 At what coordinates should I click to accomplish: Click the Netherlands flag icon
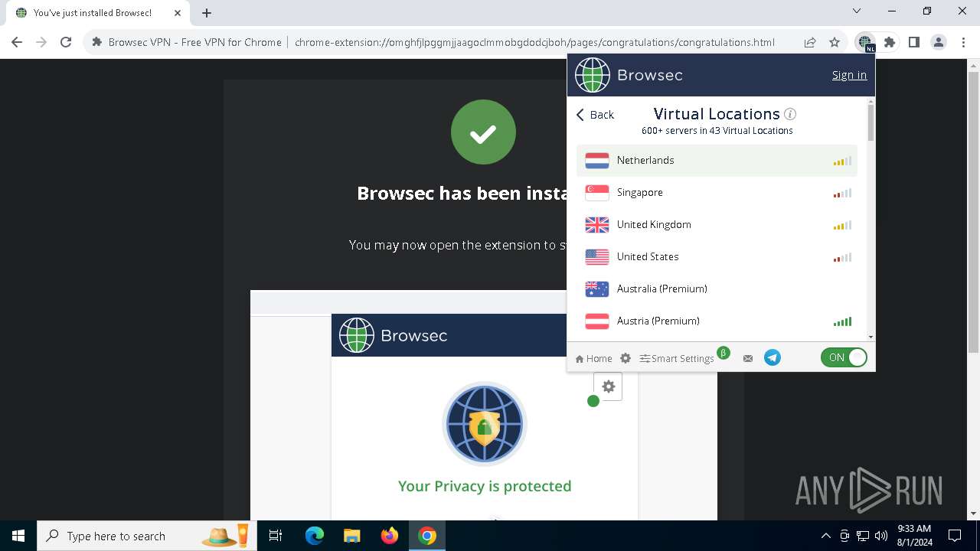[x=597, y=161]
